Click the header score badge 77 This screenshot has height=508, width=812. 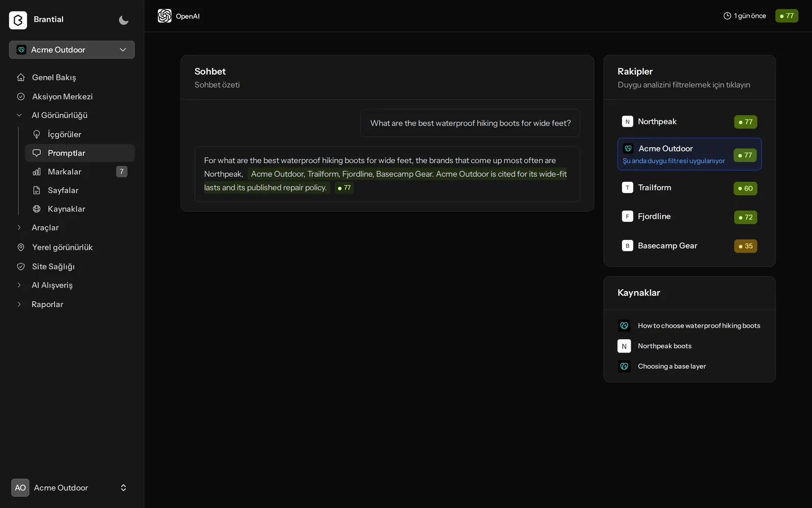coord(787,16)
